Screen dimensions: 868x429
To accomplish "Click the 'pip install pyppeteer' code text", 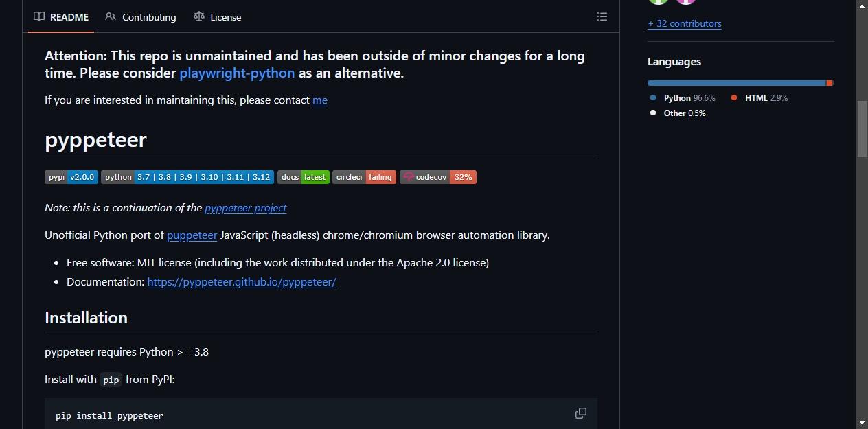I will (109, 415).
